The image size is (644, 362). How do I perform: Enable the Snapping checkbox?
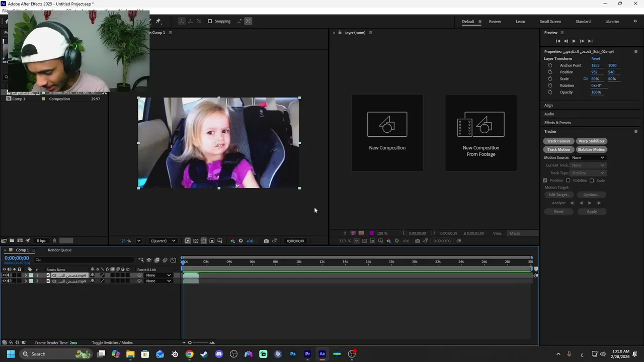click(x=210, y=21)
